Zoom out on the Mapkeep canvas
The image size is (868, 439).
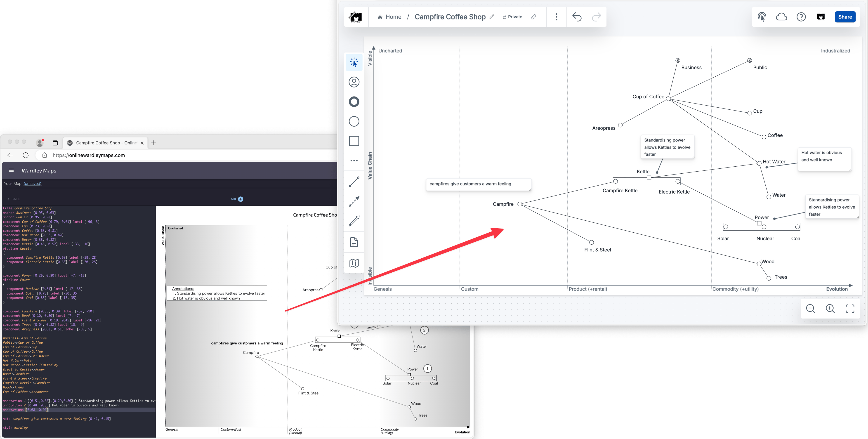[x=810, y=309]
